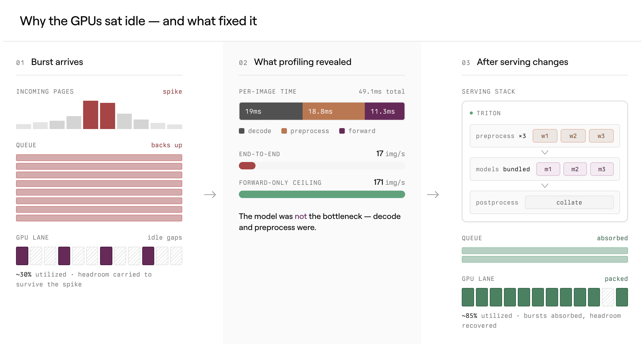Viewport: 644px width, 344px height.
Task: Click the m2 model chip
Action: coord(575,169)
